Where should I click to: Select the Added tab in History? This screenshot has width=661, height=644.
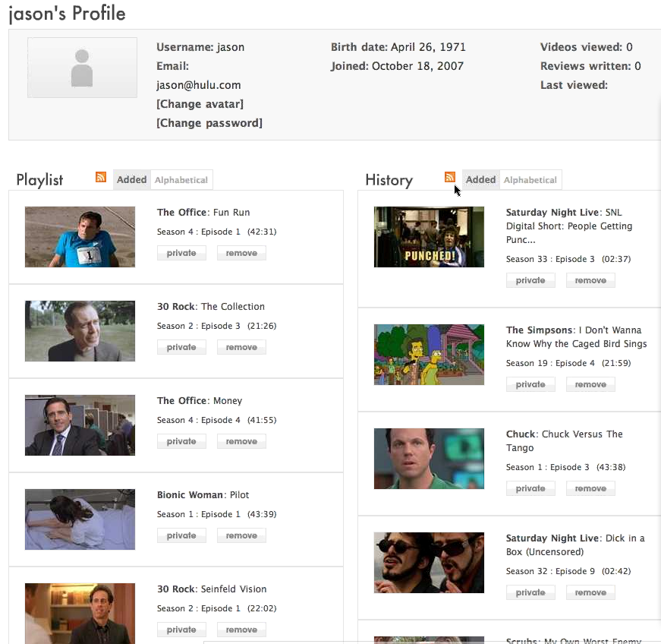pos(480,180)
